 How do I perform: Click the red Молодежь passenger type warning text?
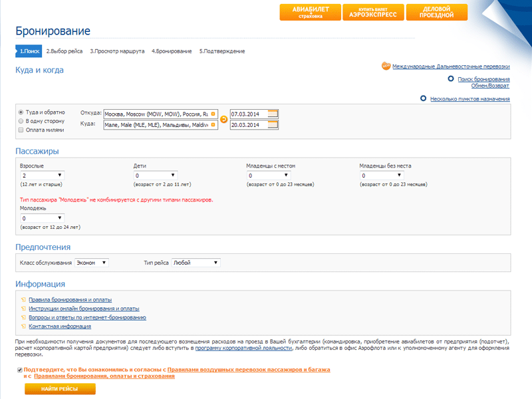pos(116,200)
